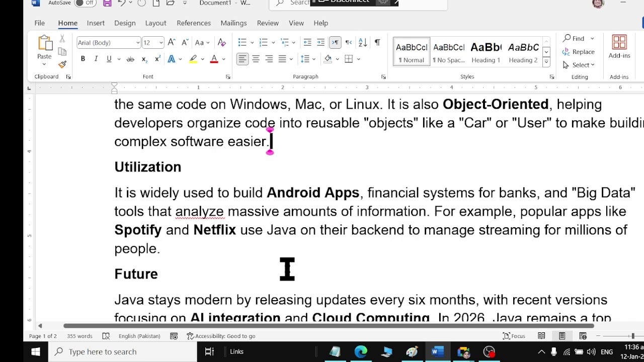Click the Format Painter brush icon
Image resolution: width=644 pixels, height=362 pixels.
62,64
